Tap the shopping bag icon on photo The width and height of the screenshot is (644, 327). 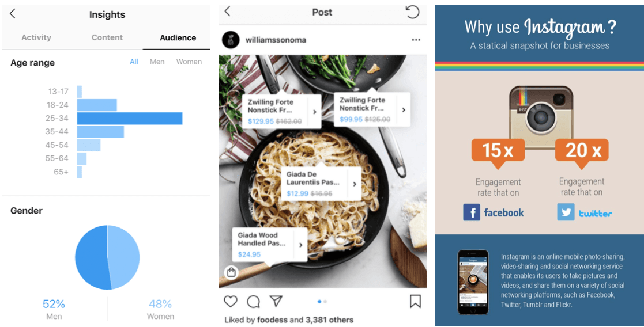(231, 272)
